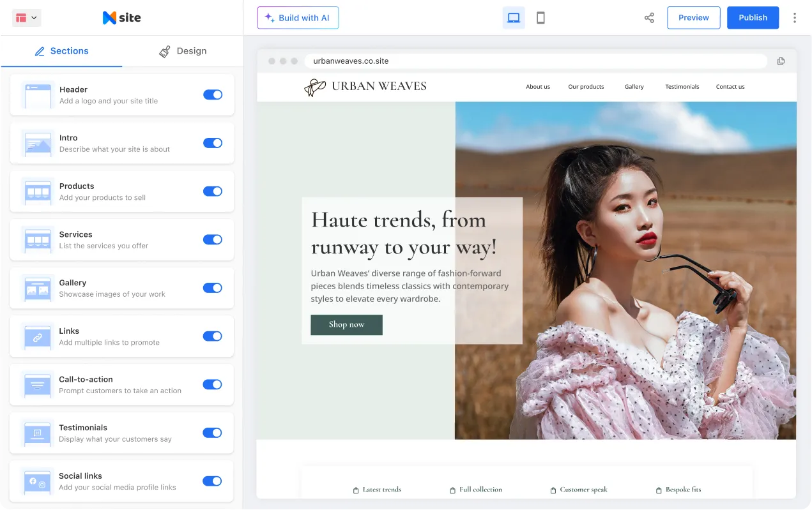812x510 pixels.
Task: Click the Full collection link
Action: 480,490
